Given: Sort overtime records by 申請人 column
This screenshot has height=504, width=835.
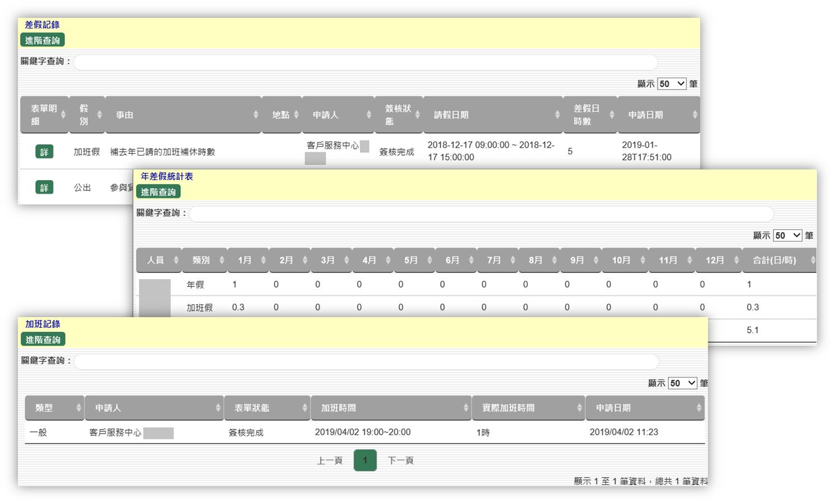Looking at the screenshot, I should tap(154, 408).
